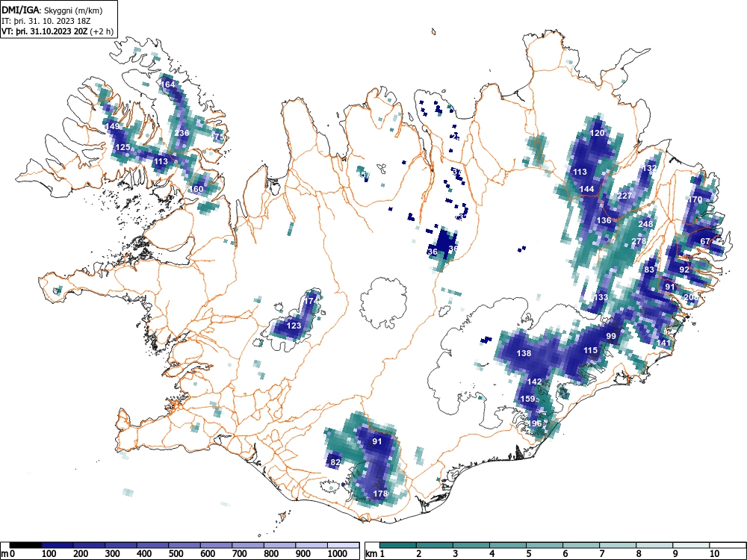Select the map value 278
The width and height of the screenshot is (747, 560).
click(x=639, y=241)
